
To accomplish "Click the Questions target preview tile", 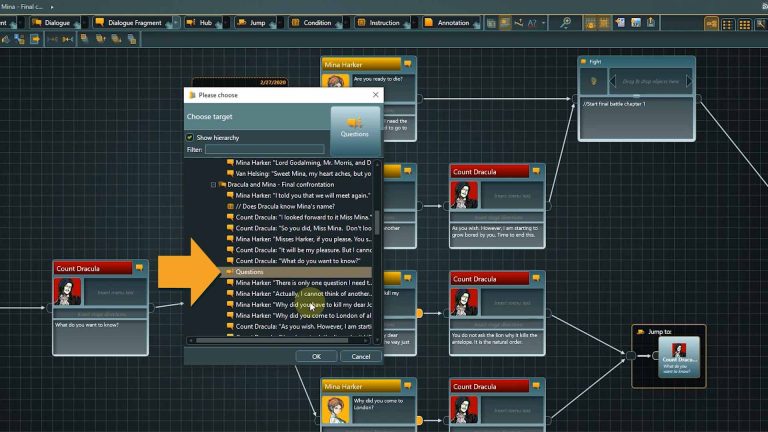I will coord(355,130).
